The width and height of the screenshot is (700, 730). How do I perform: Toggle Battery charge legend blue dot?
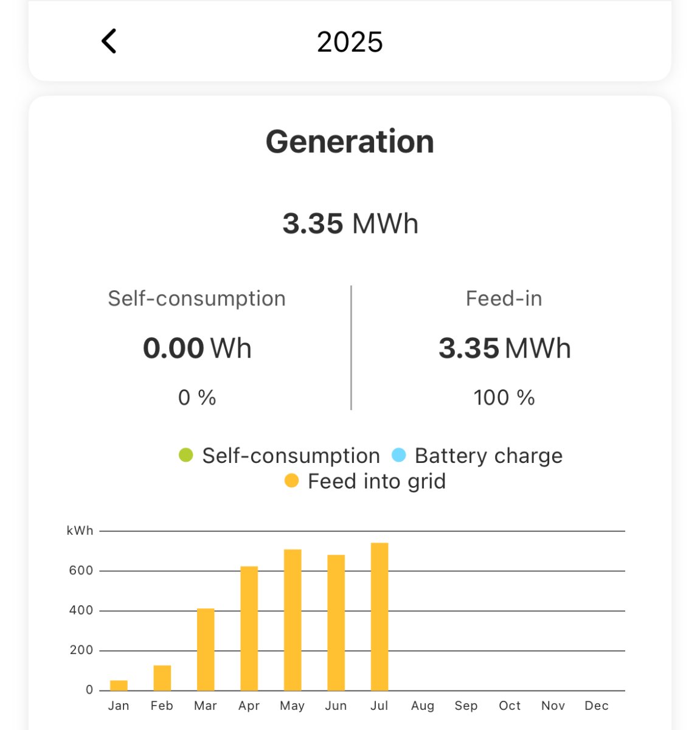[x=398, y=455]
